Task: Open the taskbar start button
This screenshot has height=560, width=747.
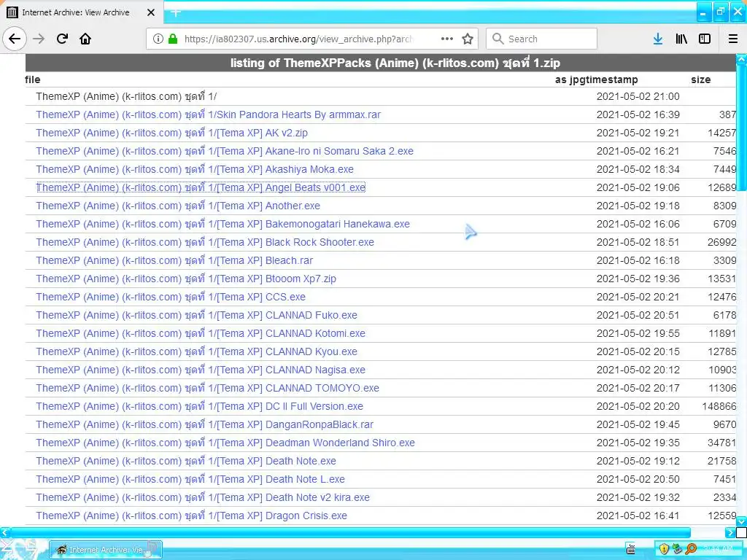Action: (x=23, y=550)
